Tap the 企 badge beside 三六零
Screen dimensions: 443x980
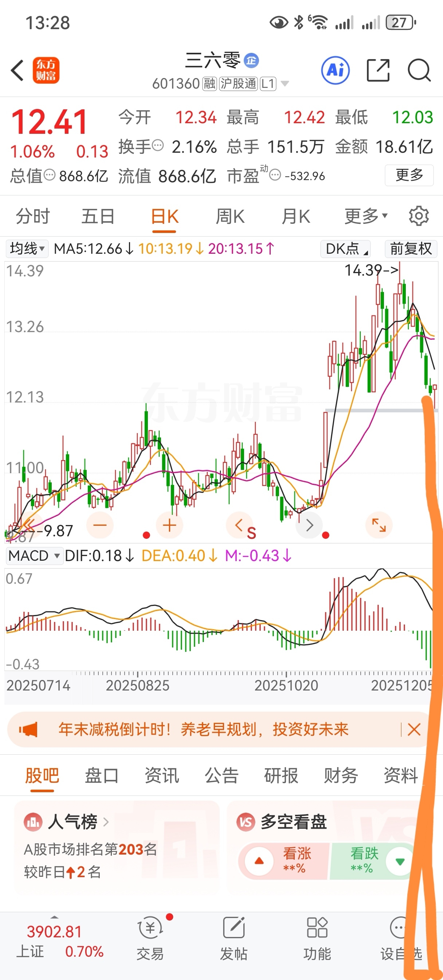coord(251,61)
